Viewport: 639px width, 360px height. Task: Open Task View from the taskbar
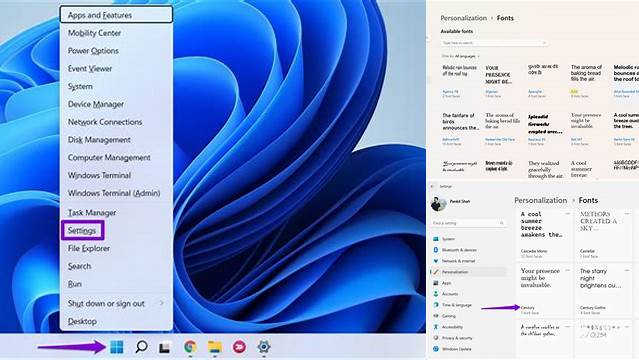coord(165,348)
